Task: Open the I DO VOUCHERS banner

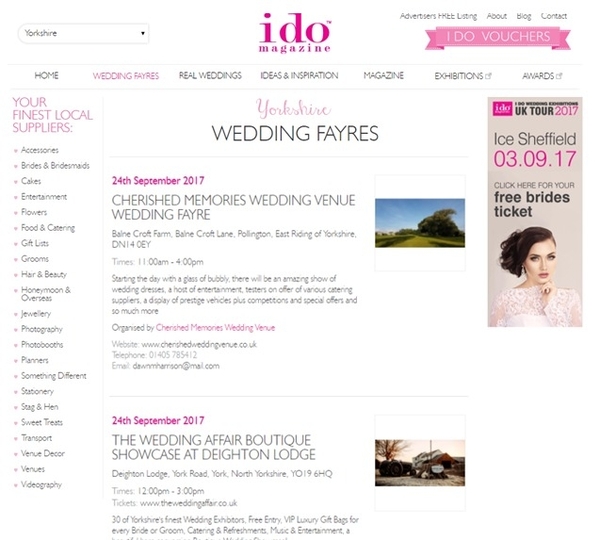Action: tap(498, 38)
